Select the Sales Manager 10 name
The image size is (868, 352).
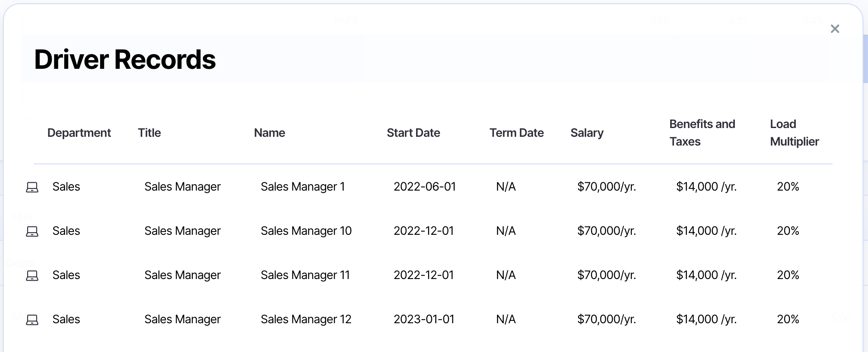pos(306,231)
